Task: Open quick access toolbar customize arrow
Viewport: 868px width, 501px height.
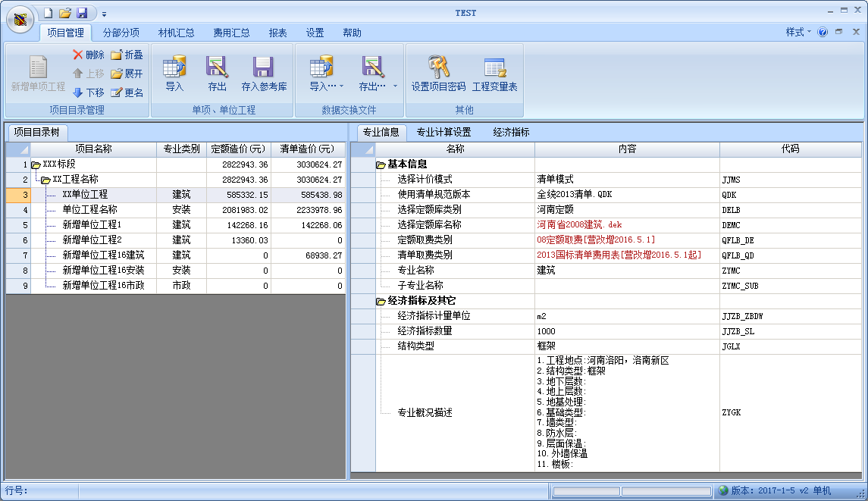Action: point(104,14)
